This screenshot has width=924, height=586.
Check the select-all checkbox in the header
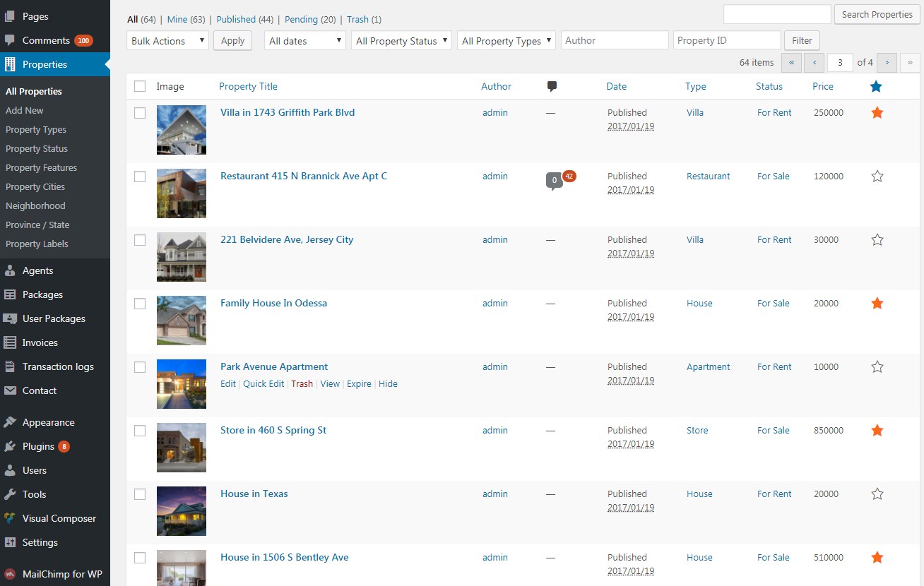point(139,85)
